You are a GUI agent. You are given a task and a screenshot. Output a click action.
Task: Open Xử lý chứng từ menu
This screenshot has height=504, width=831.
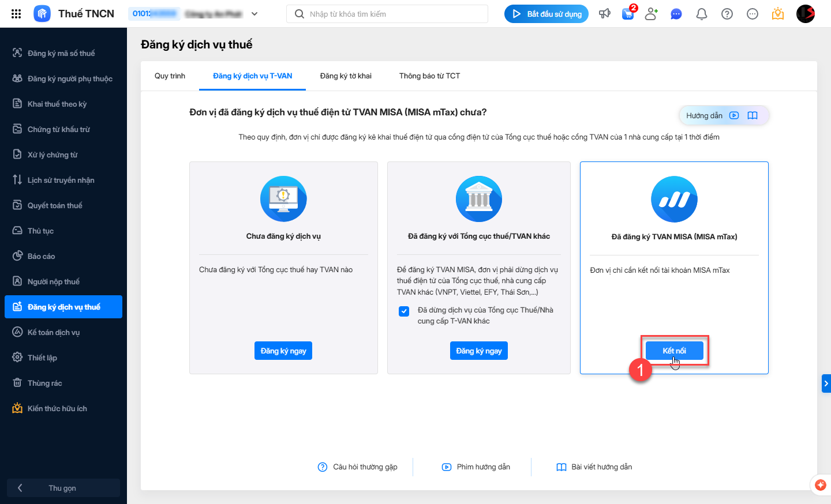63,155
